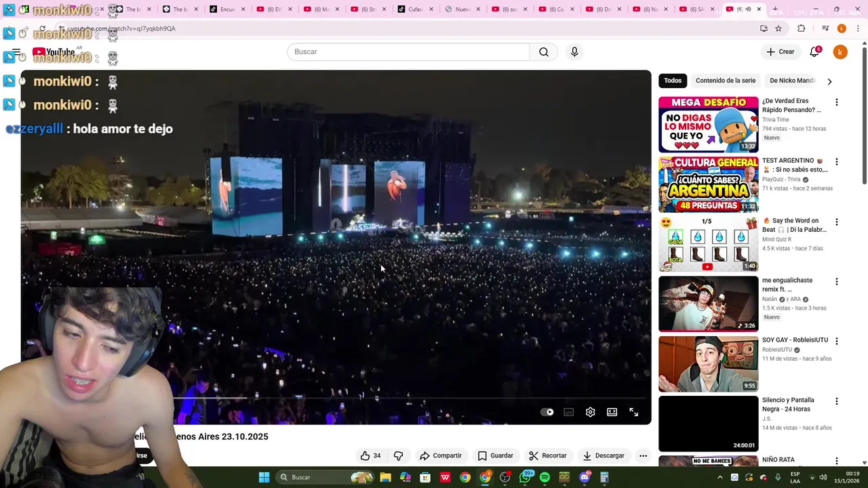Show next filter chips with arrow
Viewport: 868px width, 488px height.
[x=829, y=81]
